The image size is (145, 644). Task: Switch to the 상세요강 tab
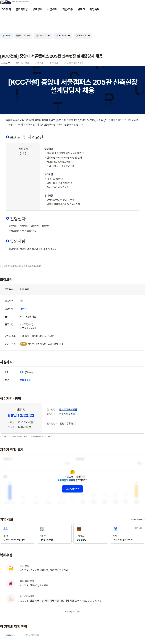5,63
